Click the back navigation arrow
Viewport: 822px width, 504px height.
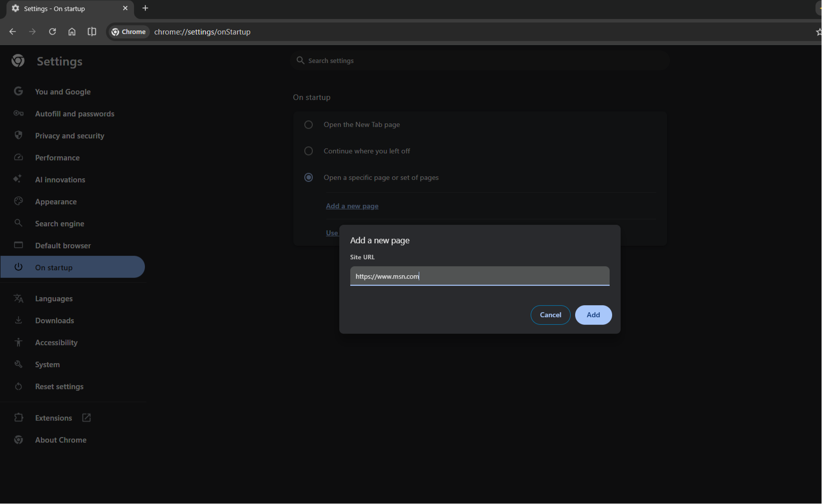12,31
